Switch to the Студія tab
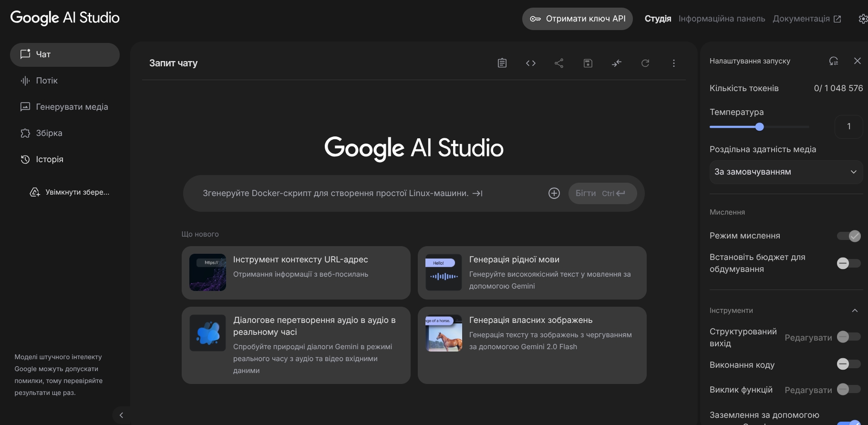This screenshot has height=425, width=868. (x=658, y=19)
